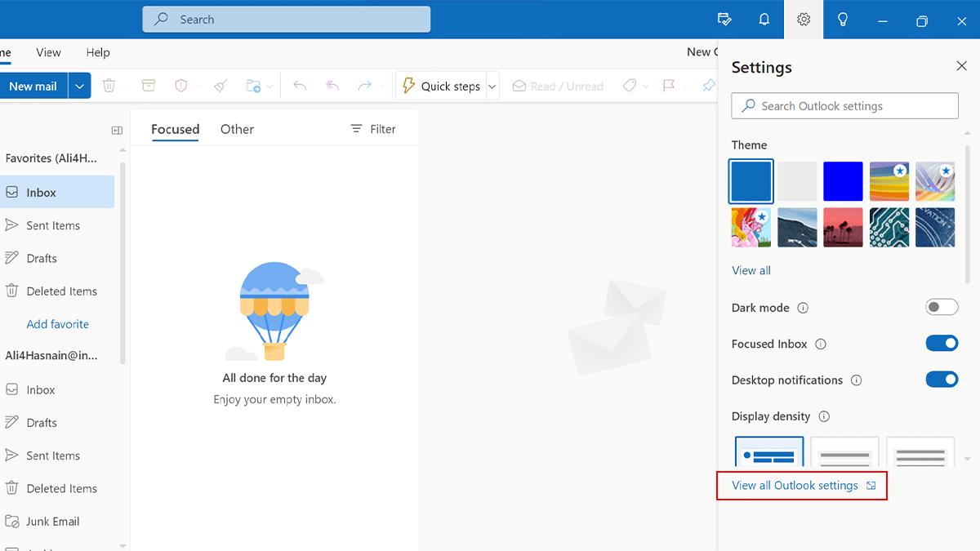The width and height of the screenshot is (980, 551).
Task: Disable the Desktop notifications toggle
Action: coord(942,380)
